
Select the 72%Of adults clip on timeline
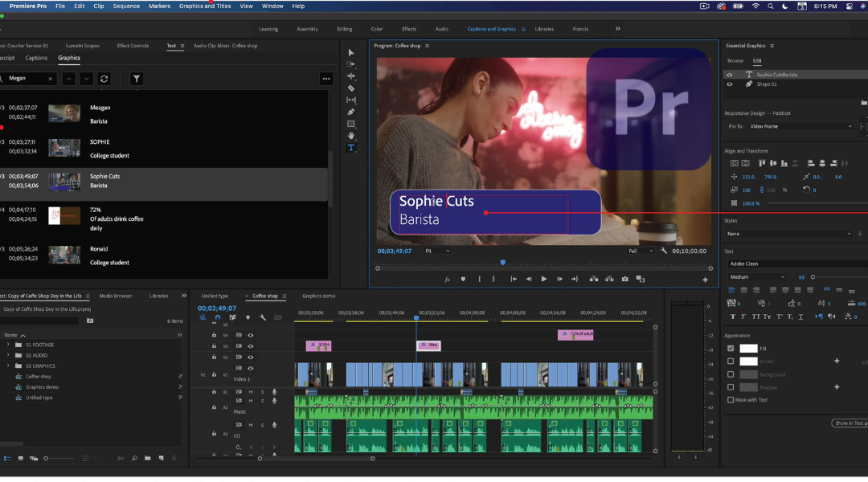(x=575, y=334)
